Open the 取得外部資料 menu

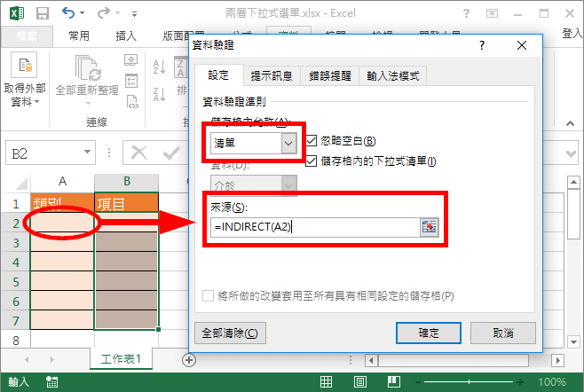tap(25, 80)
